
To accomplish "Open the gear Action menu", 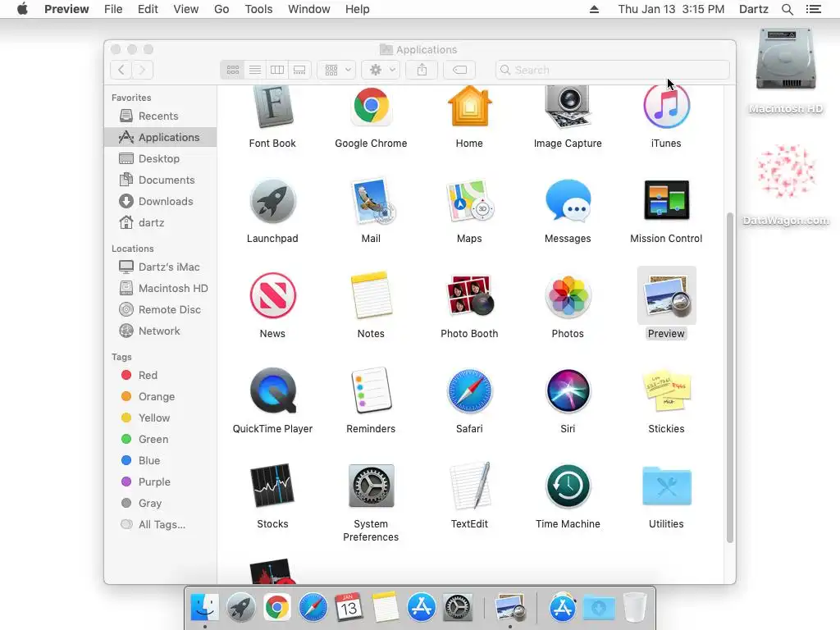I will point(381,70).
